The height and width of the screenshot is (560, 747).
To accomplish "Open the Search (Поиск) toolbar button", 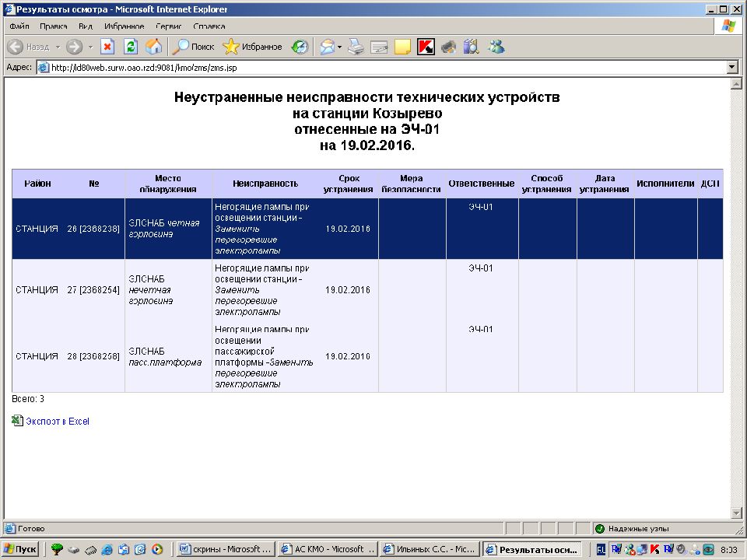I will [x=193, y=47].
